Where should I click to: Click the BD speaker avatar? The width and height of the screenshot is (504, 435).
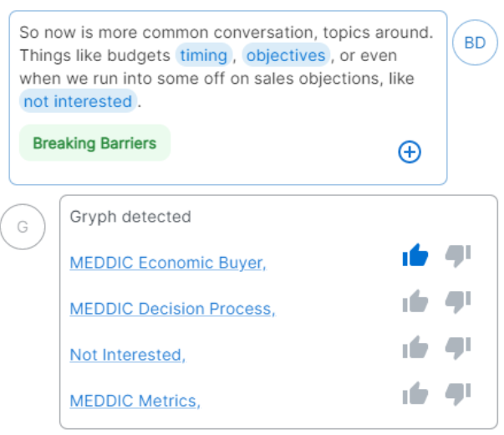pyautogui.click(x=475, y=43)
